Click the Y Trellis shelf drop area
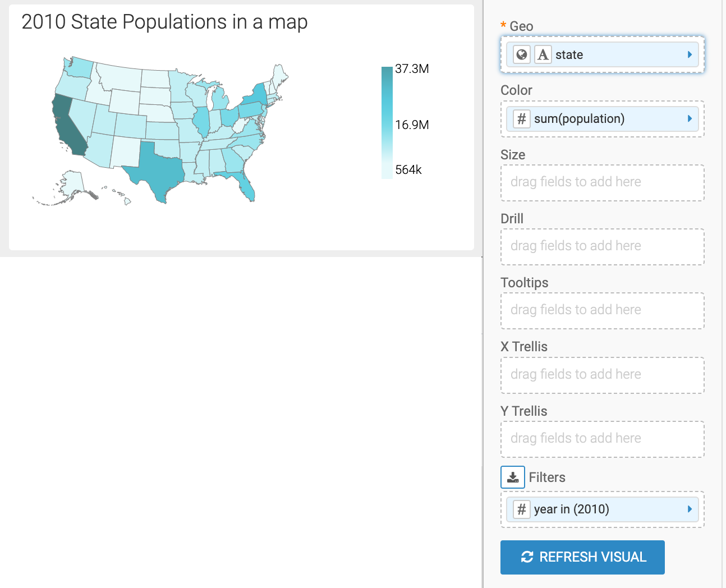The image size is (726, 588). point(602,439)
